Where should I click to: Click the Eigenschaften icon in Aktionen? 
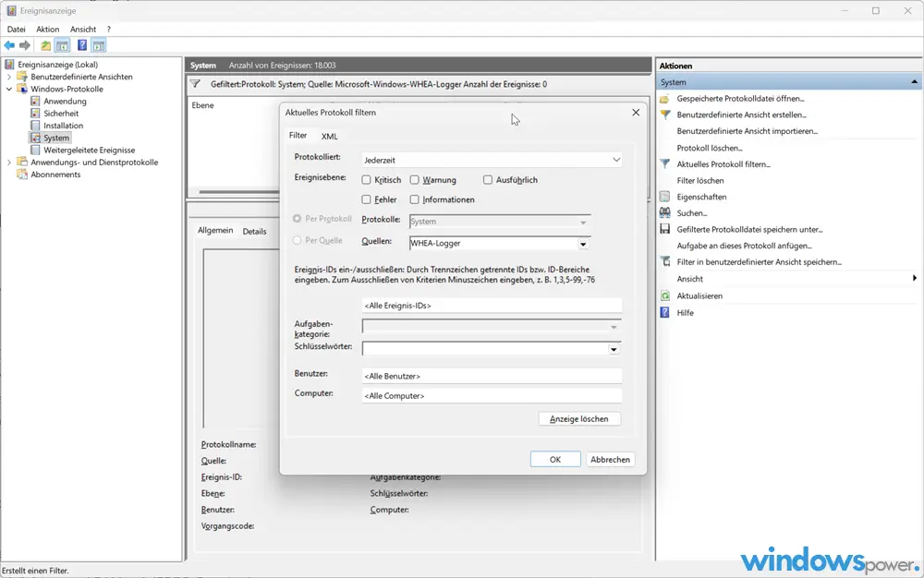coord(664,197)
